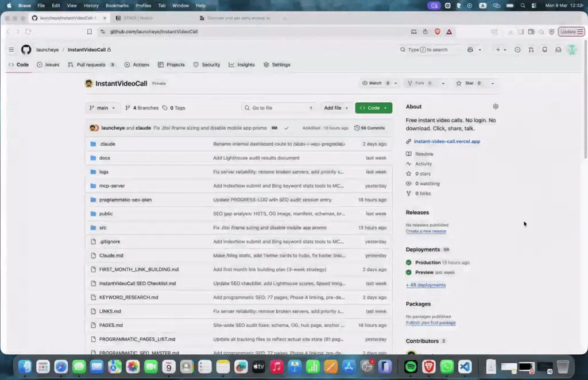
Task: View the 0 Tags link
Action: point(174,108)
